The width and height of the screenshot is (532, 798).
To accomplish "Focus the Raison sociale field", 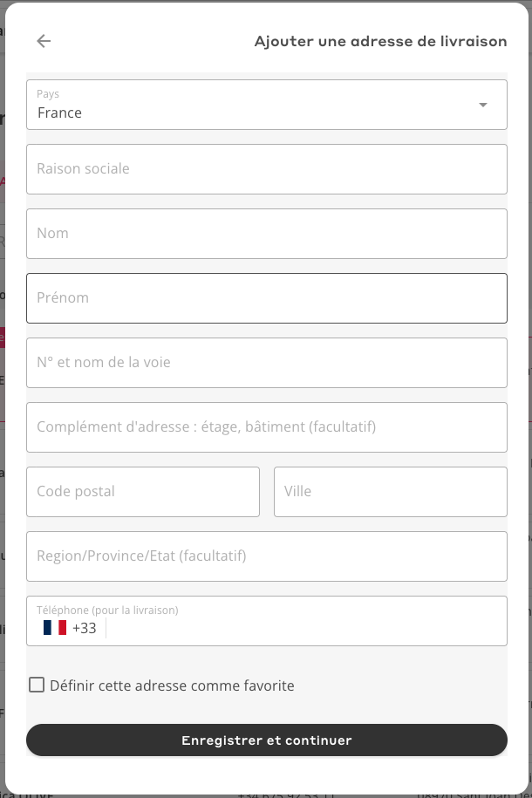I will (267, 169).
